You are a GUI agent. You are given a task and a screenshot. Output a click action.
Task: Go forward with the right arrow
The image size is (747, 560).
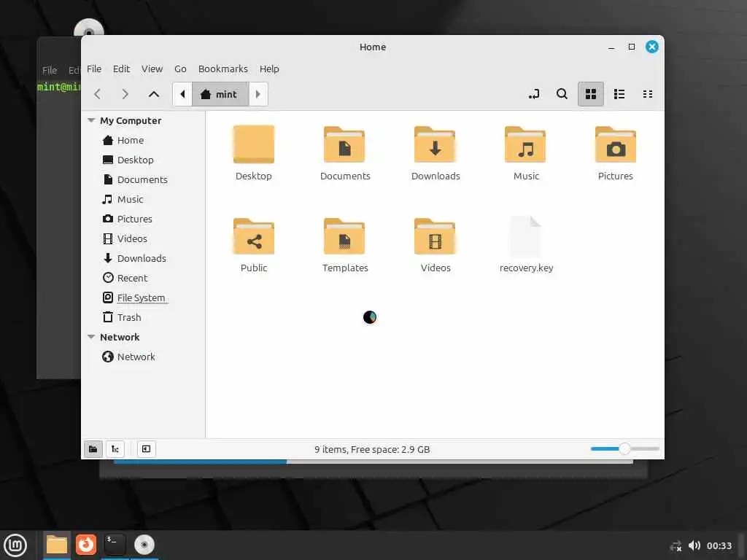[x=125, y=94]
